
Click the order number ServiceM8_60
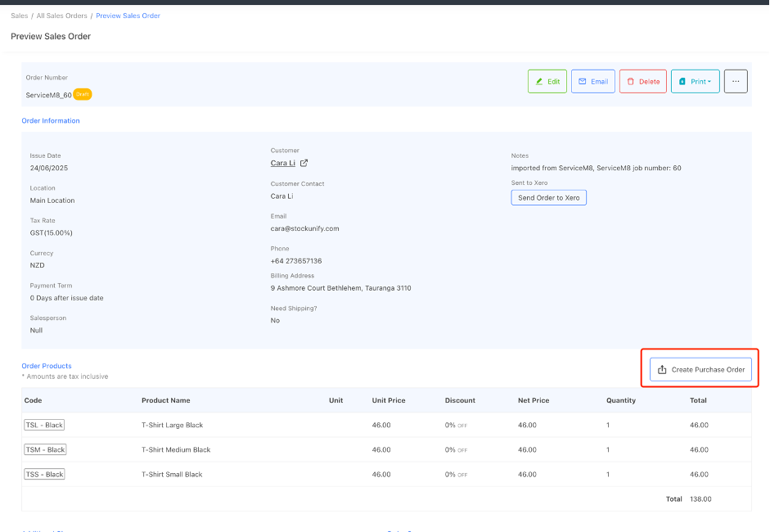pyautogui.click(x=48, y=95)
